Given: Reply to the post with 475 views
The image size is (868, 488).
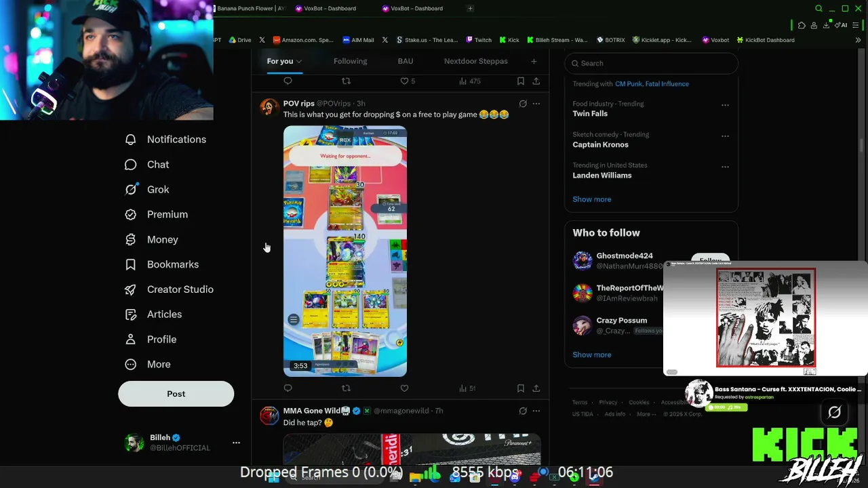Looking at the screenshot, I should (288, 81).
